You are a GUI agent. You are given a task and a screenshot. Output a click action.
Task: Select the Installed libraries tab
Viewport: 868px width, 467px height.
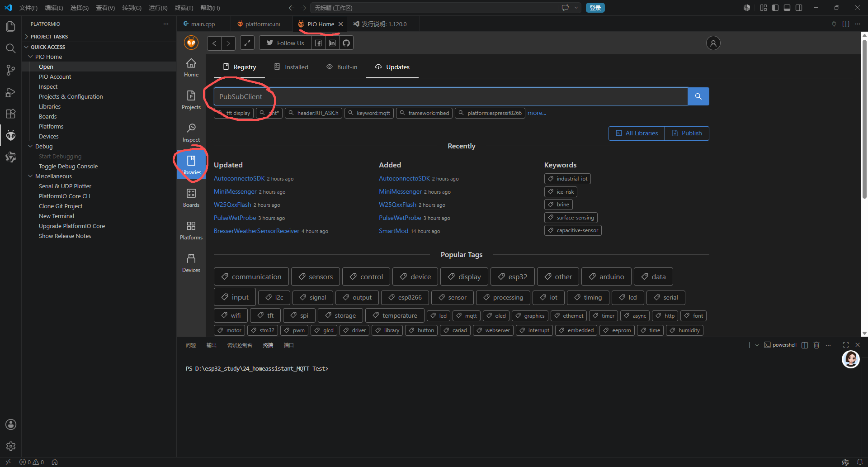coord(291,67)
